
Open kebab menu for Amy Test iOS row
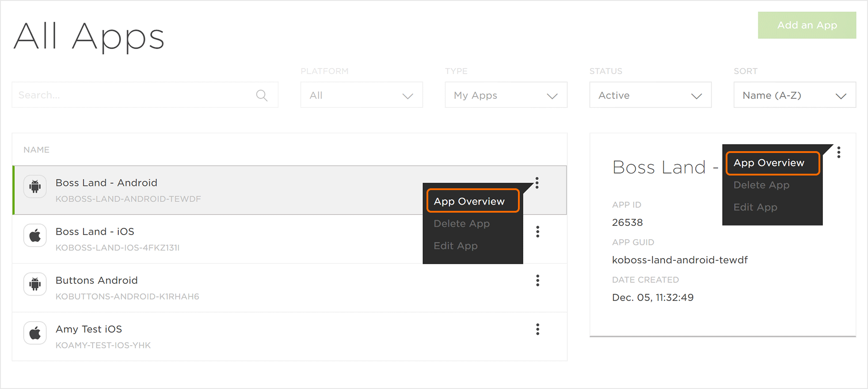(x=537, y=329)
